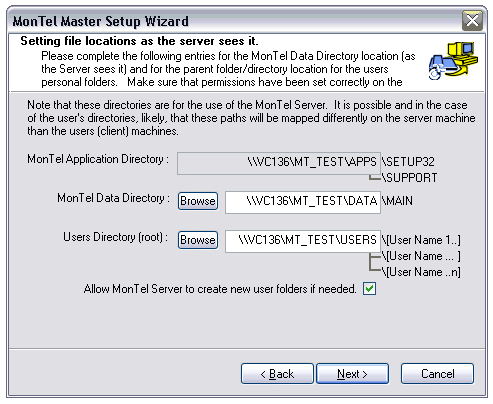Click the \[User Name 1..] label
Image resolution: width=493 pixels, height=404 pixels.
tap(421, 240)
